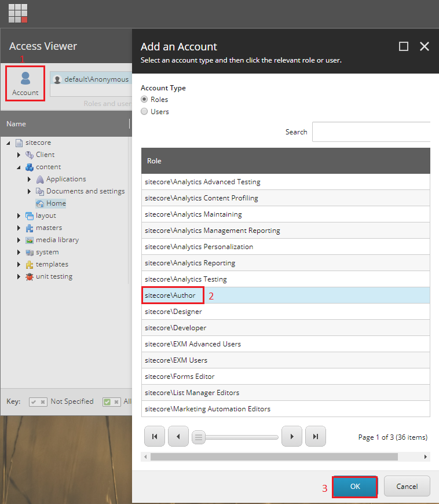
Task: Go to first page of roles
Action: 155,436
